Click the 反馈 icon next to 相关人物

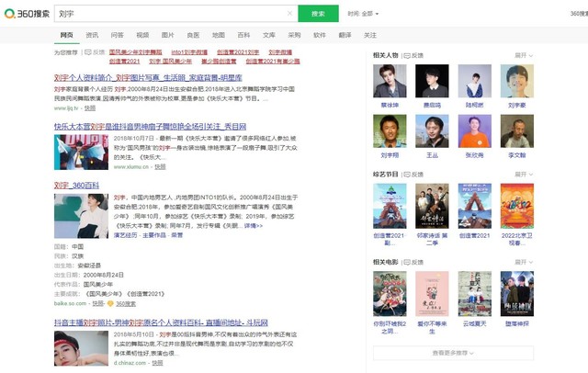click(413, 55)
